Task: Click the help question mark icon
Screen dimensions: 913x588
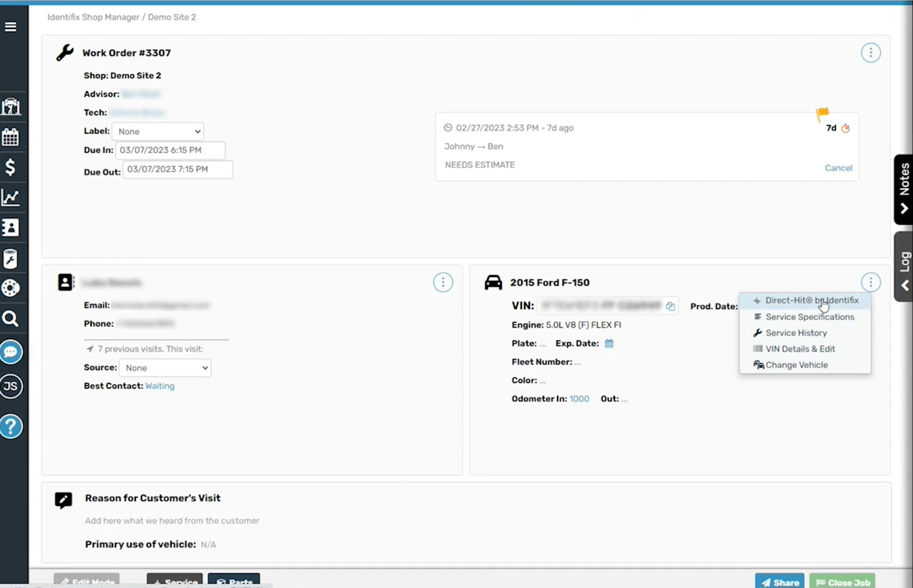Action: (10, 426)
